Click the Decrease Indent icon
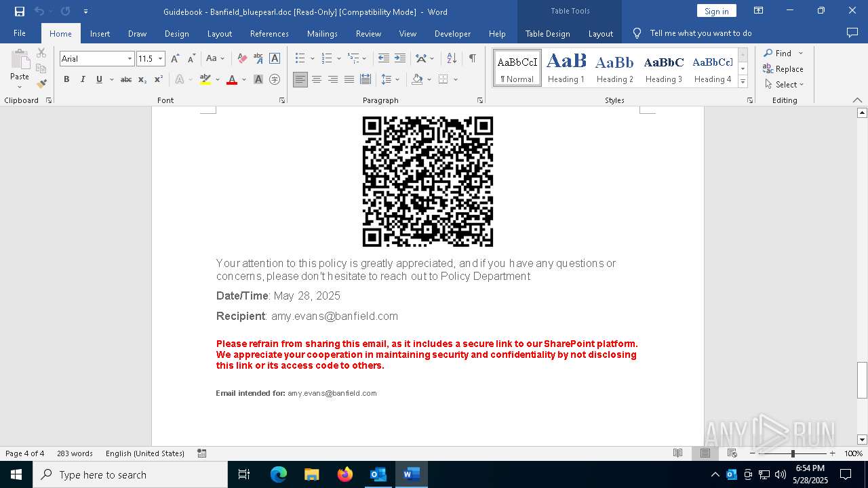 tap(384, 58)
